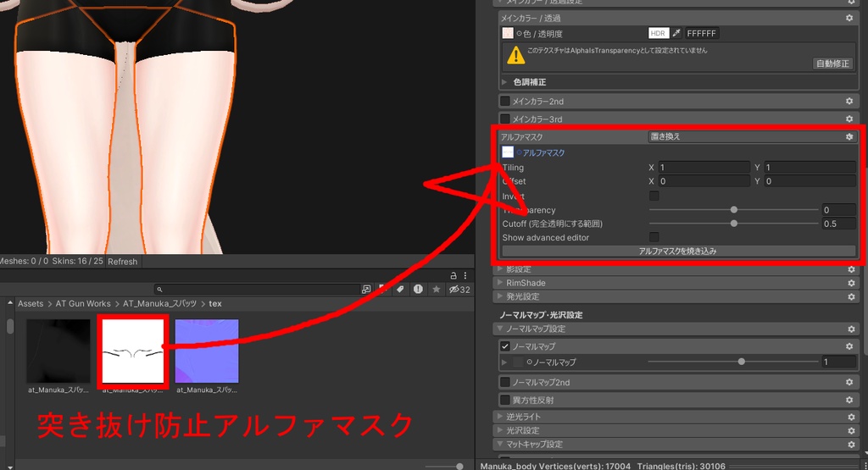Open gear menu for メインカラー3rd row
Image resolution: width=868 pixels, height=470 pixels.
coord(849,119)
